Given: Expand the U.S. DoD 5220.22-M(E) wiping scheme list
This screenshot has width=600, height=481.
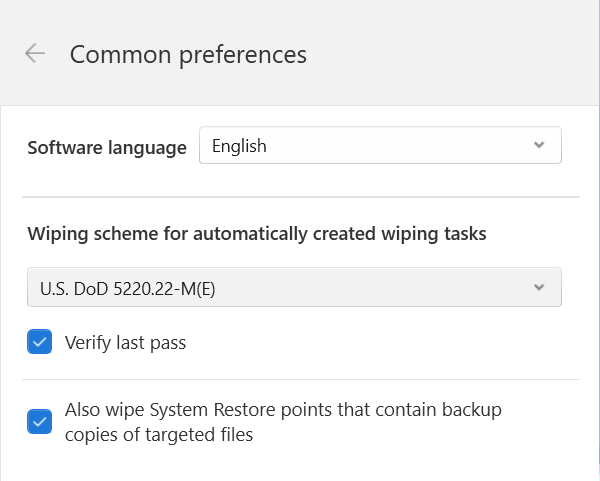Looking at the screenshot, I should pyautogui.click(x=294, y=287).
